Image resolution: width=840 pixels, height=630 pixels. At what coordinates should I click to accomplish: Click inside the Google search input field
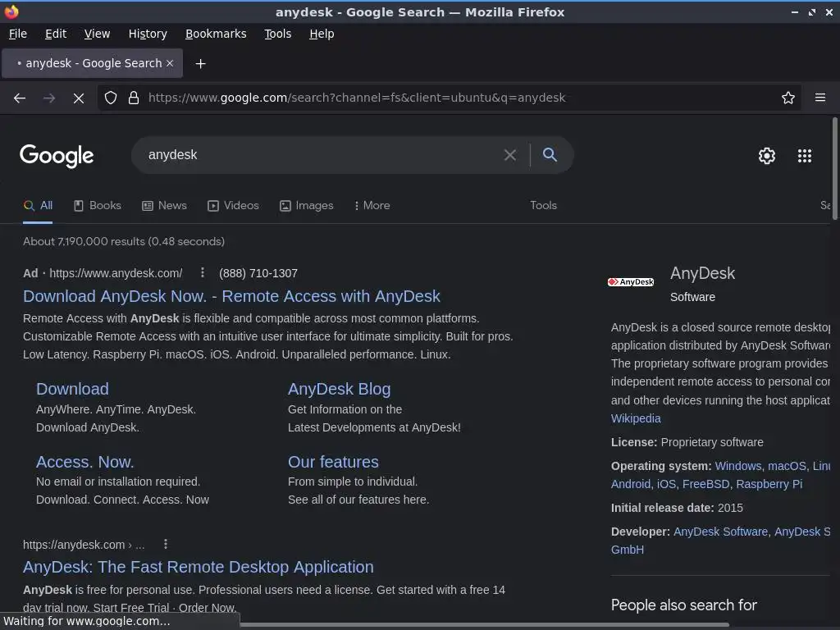(x=320, y=155)
